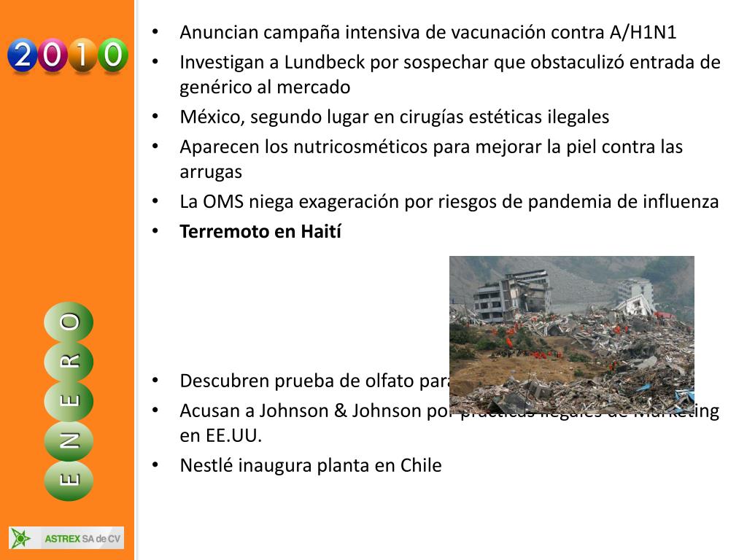Click bold 'Terremoto en Haití' heading
The image size is (747, 560).
tap(260, 231)
